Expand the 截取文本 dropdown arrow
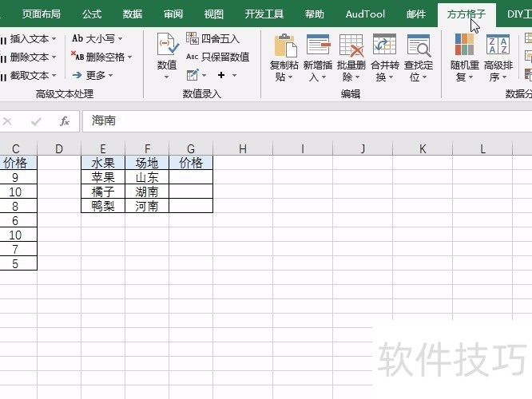Image resolution: width=532 pixels, height=399 pixels. pos(54,75)
